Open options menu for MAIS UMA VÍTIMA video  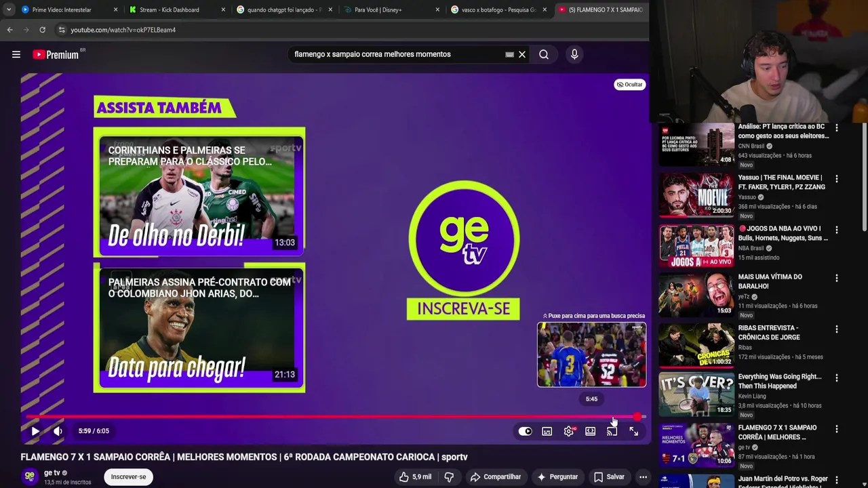pyautogui.click(x=836, y=278)
